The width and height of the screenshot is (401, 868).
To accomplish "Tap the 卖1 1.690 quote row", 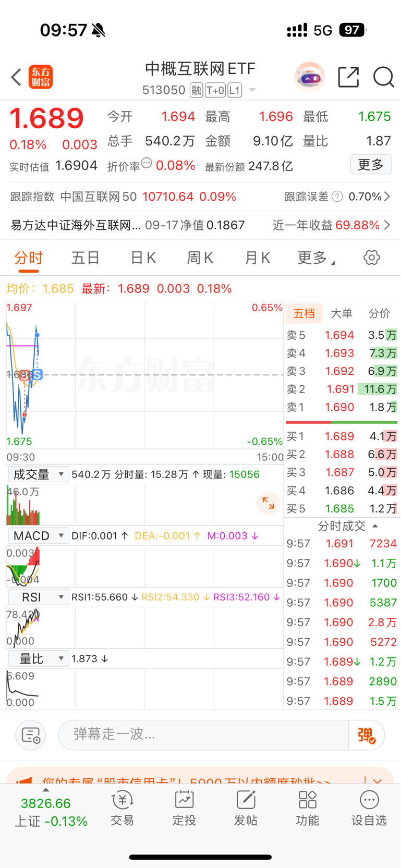I will click(x=342, y=407).
